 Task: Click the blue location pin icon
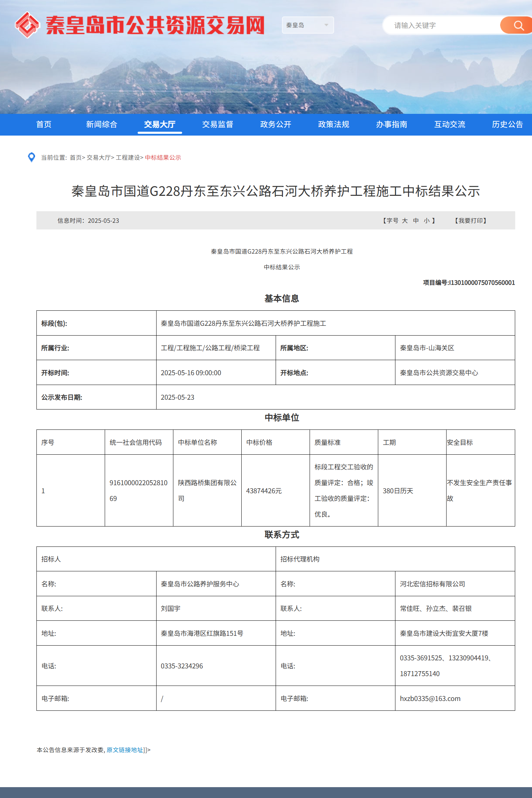tap(32, 157)
